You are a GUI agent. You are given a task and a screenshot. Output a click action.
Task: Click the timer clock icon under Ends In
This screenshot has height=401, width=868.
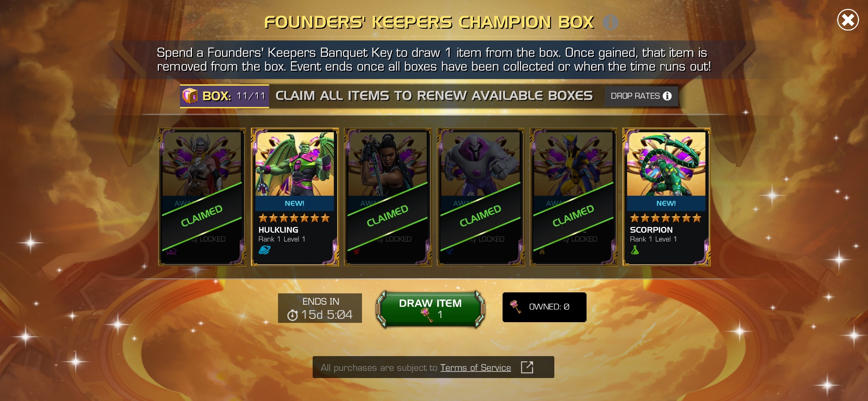(292, 315)
